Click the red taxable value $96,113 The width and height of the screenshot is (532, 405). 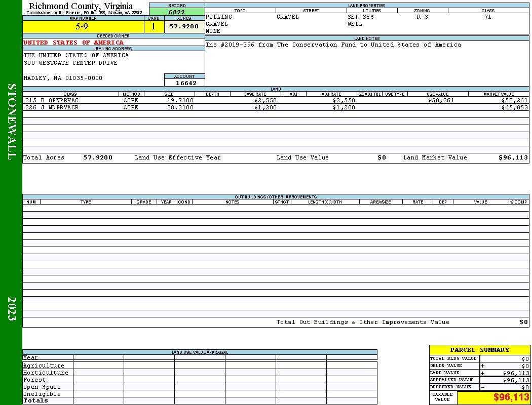pyautogui.click(x=511, y=397)
